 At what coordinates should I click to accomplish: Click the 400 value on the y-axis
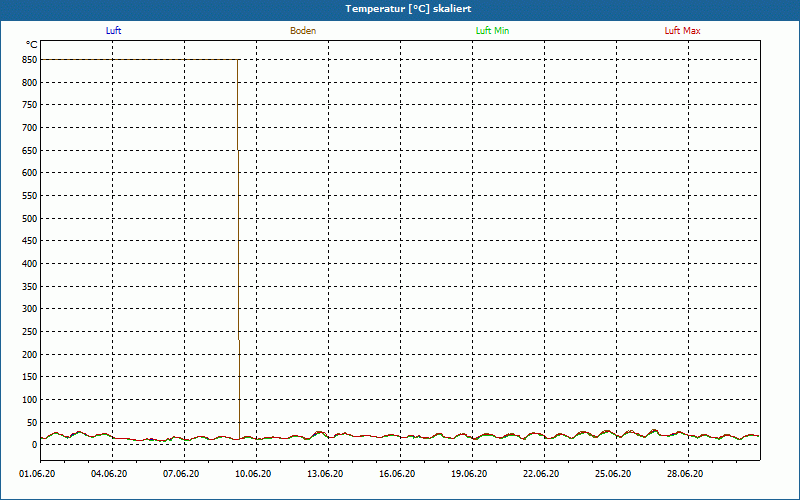30,264
